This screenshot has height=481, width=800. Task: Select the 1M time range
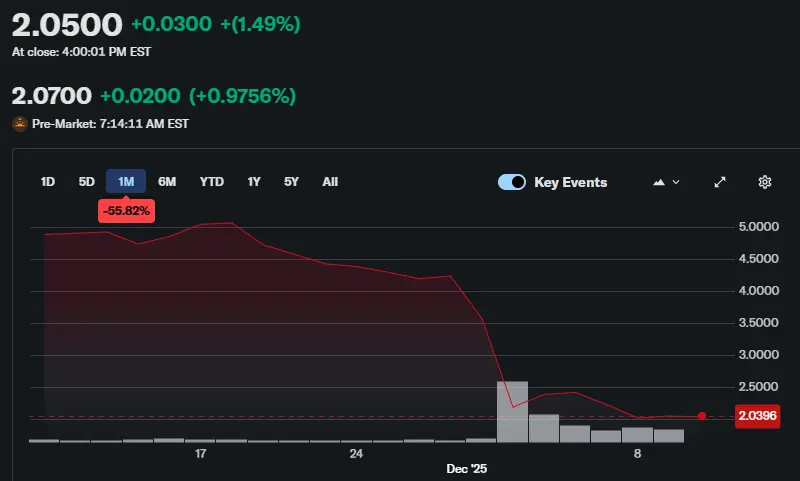pyautogui.click(x=126, y=182)
